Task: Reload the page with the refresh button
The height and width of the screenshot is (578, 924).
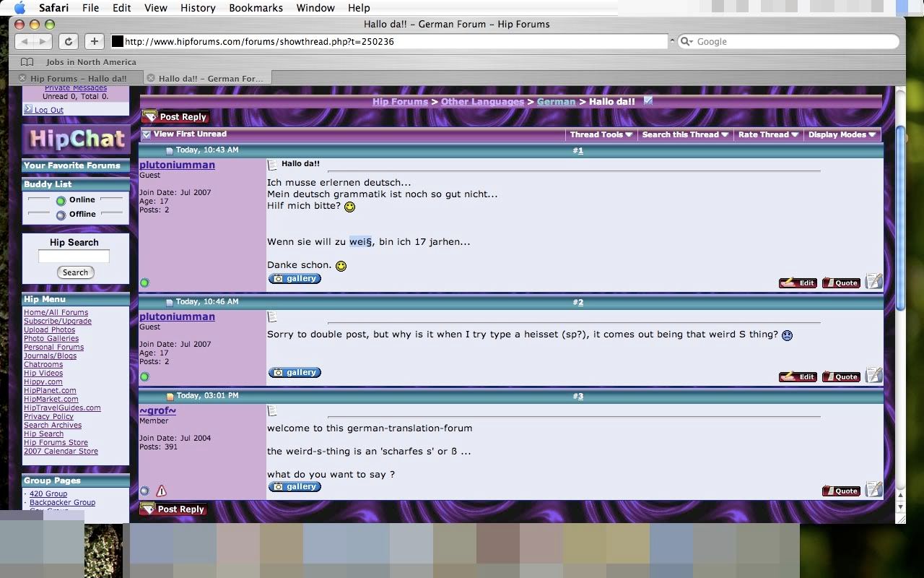Action: pos(68,42)
